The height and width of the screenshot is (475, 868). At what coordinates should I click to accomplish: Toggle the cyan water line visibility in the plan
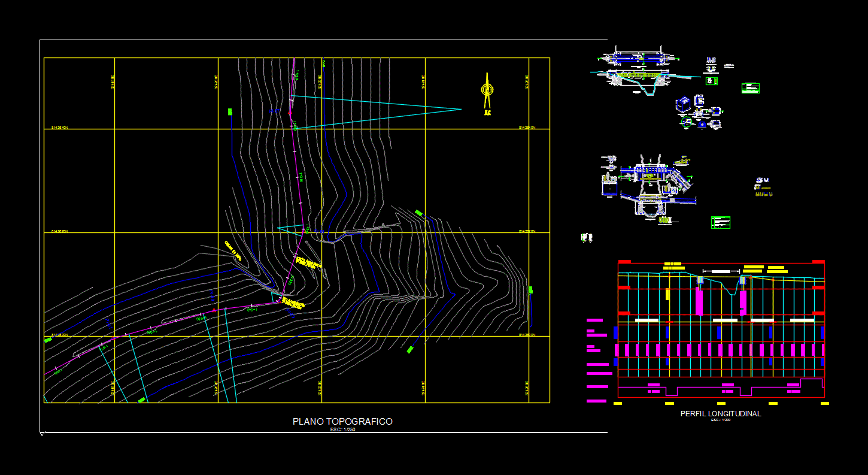tap(371, 102)
